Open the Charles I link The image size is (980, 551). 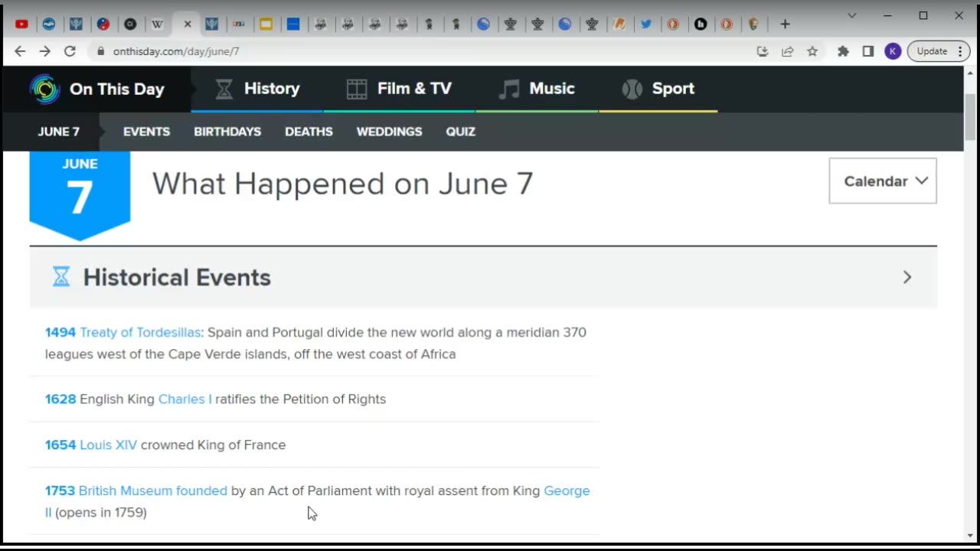tap(185, 399)
